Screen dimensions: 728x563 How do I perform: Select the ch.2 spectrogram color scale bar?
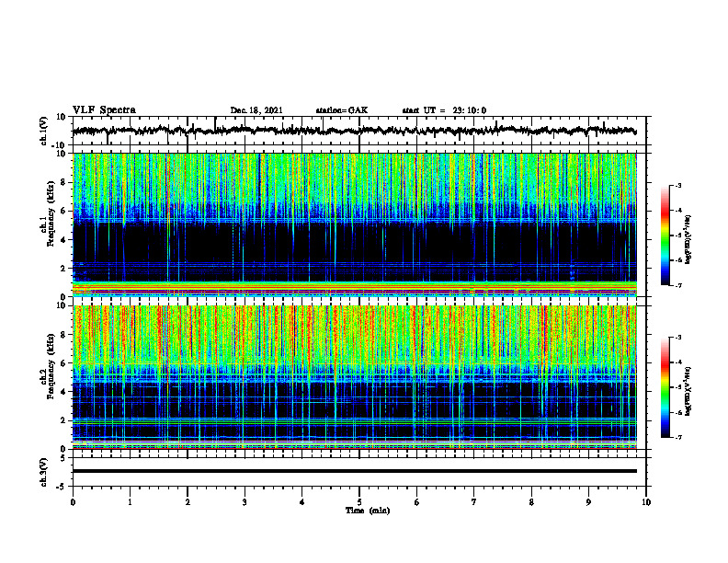pyautogui.click(x=665, y=387)
